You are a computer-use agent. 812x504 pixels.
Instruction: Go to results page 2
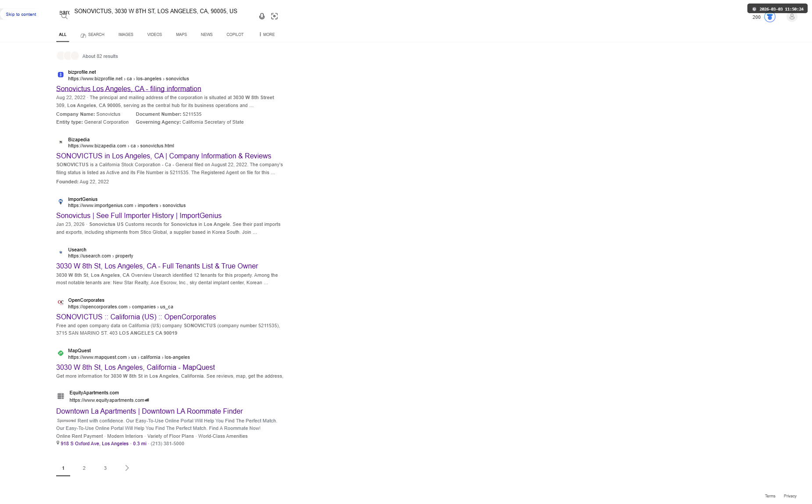coord(84,468)
